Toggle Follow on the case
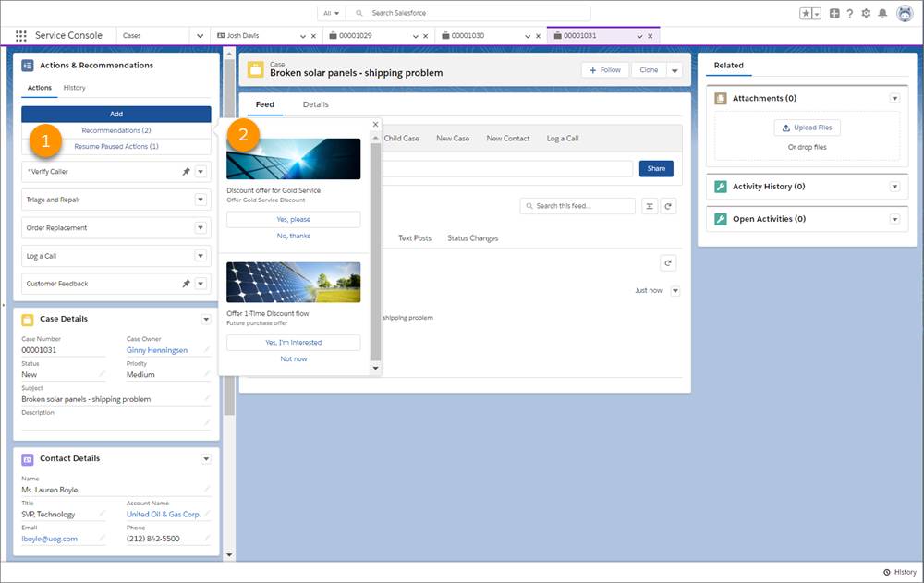 coord(604,69)
